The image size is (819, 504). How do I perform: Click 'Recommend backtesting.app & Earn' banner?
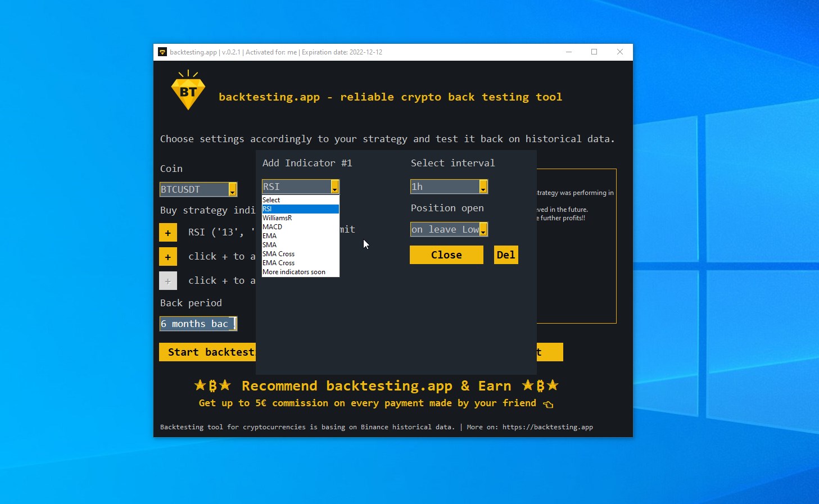point(377,386)
